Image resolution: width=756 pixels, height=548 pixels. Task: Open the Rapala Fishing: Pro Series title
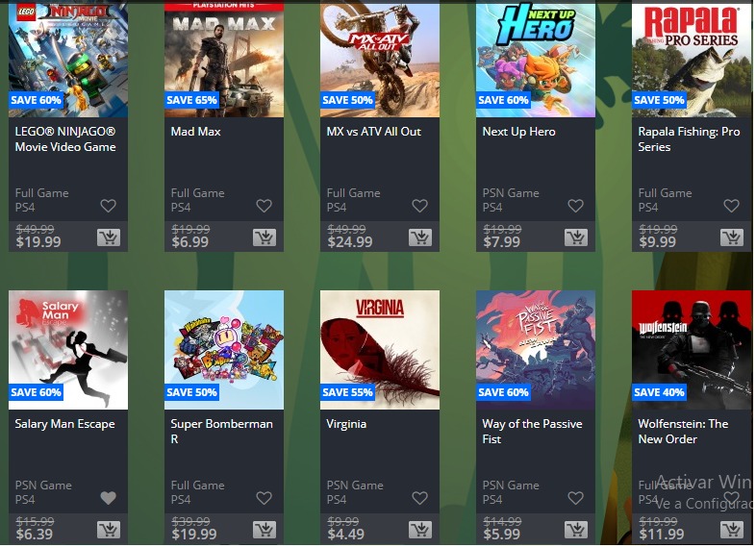coord(689,138)
